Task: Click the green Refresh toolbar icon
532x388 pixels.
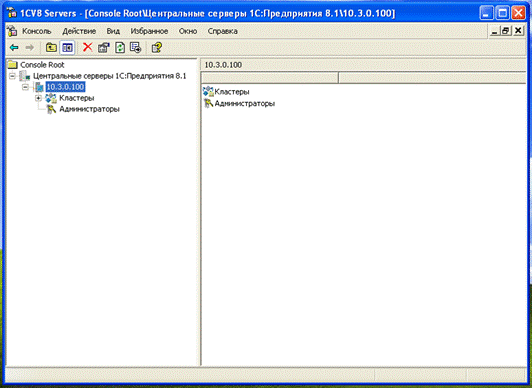Action: [x=120, y=47]
